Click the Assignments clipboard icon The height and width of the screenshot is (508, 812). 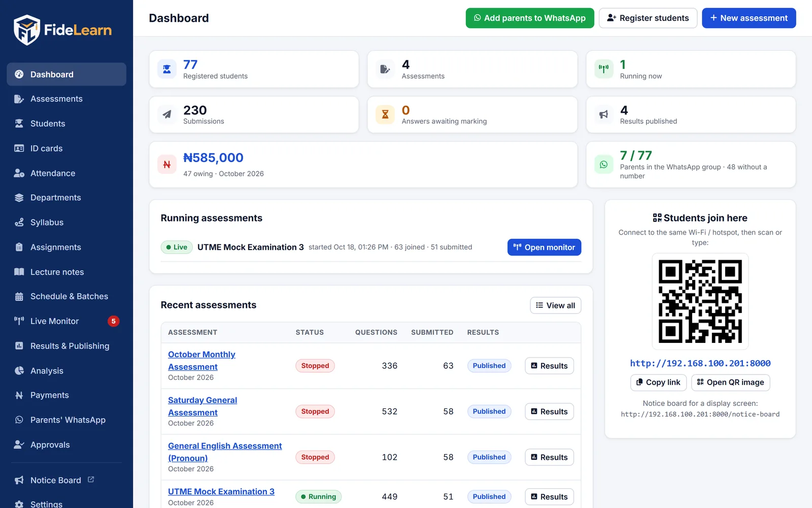click(19, 247)
